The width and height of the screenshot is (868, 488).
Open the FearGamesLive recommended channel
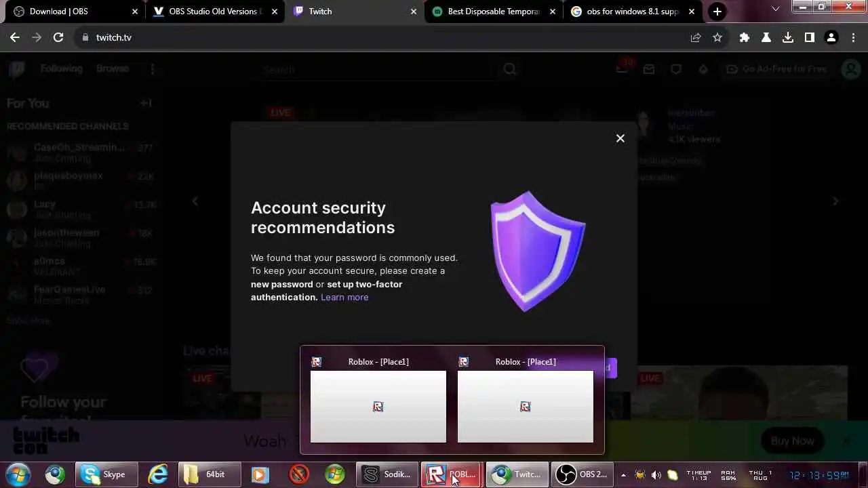coord(81,294)
